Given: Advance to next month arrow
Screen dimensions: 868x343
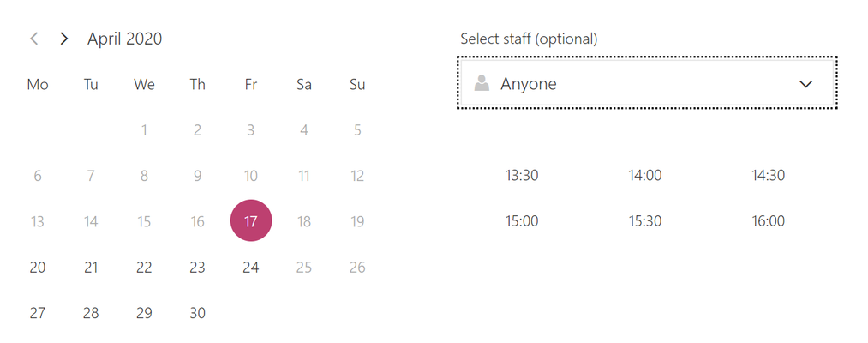Looking at the screenshot, I should point(64,39).
